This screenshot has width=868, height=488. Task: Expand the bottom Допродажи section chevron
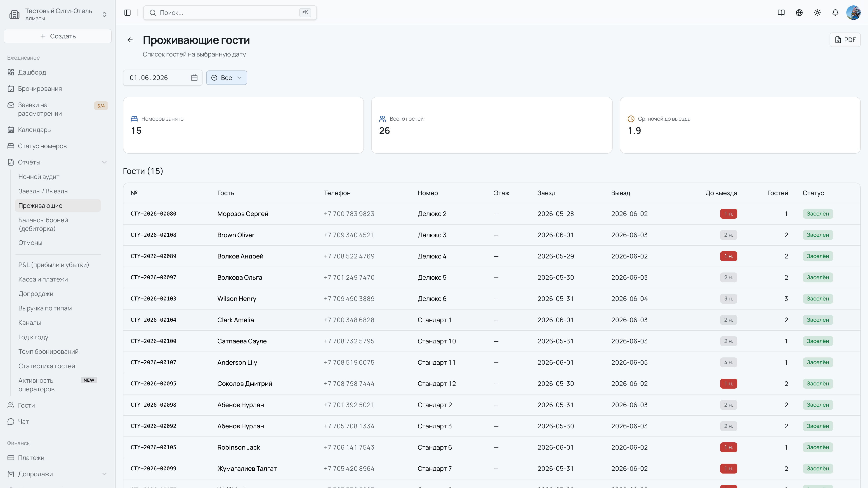(104, 474)
